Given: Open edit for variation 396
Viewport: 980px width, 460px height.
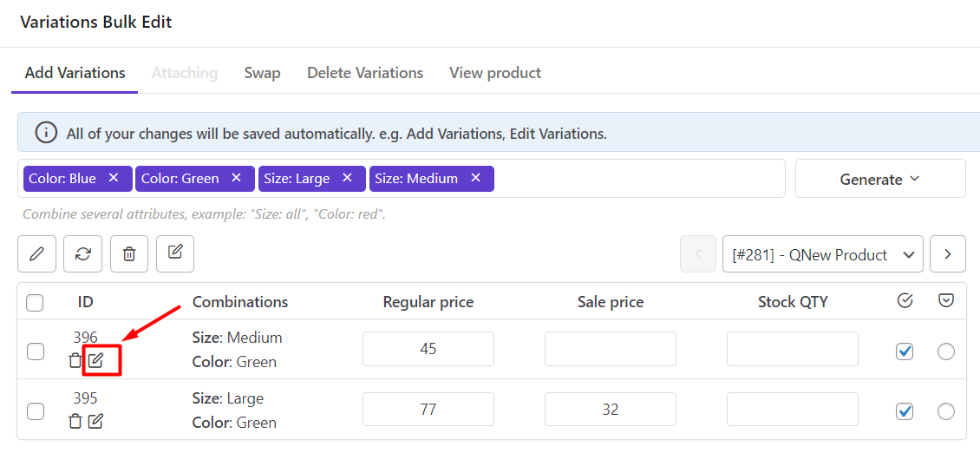Looking at the screenshot, I should point(96,360).
